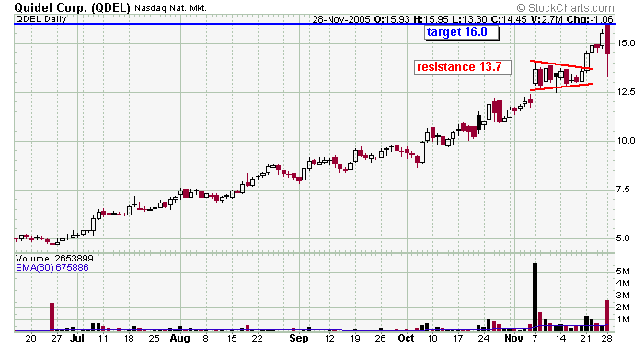Click the Jul month label on date axis
This screenshot has width=644, height=348.
pos(76,338)
